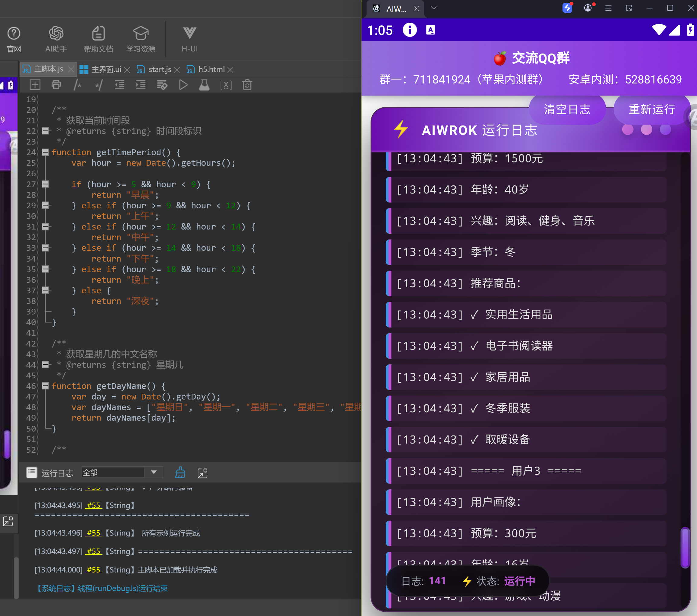Click the blue lightning icon in emulator title bar
Viewport: 697px width, 616px height.
(567, 8)
